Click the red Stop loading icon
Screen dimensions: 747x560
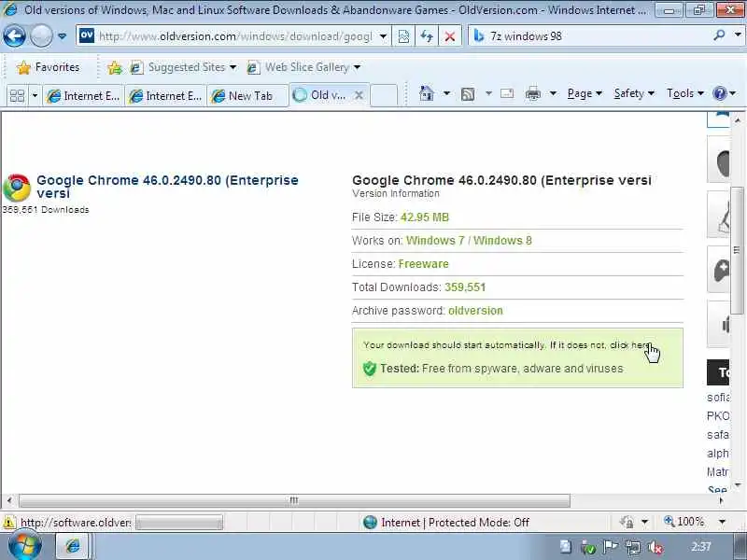pos(449,36)
